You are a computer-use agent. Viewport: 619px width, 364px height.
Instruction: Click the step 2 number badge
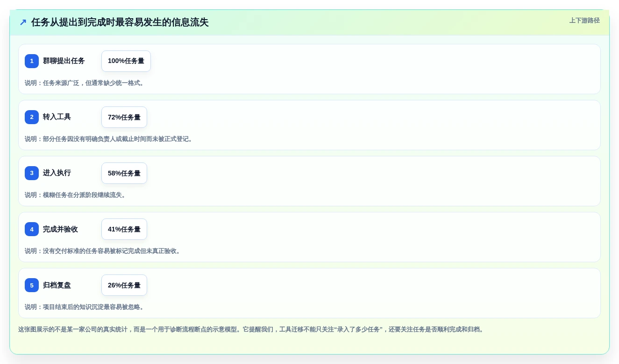[32, 117]
